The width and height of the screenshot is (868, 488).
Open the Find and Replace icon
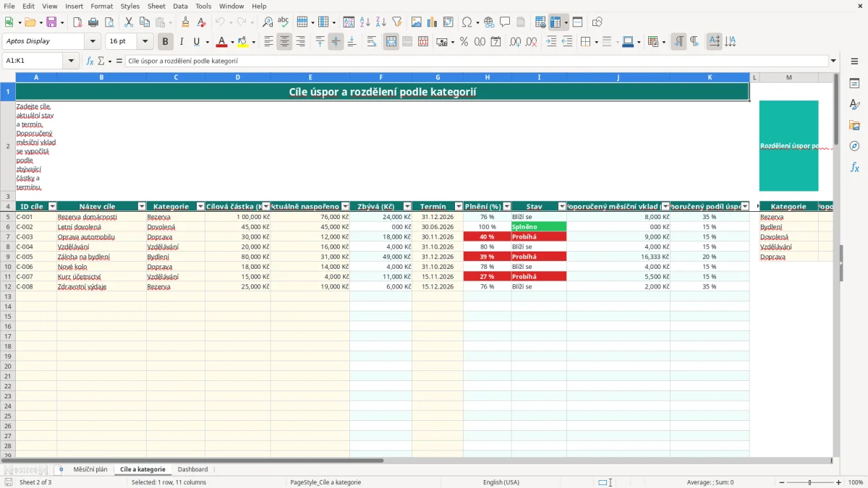click(267, 22)
